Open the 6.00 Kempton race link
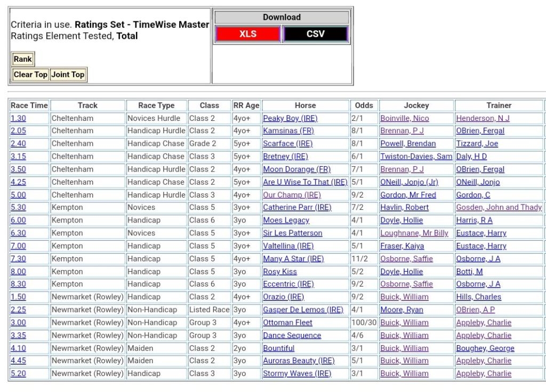This screenshot has width=546, height=392. 18,220
